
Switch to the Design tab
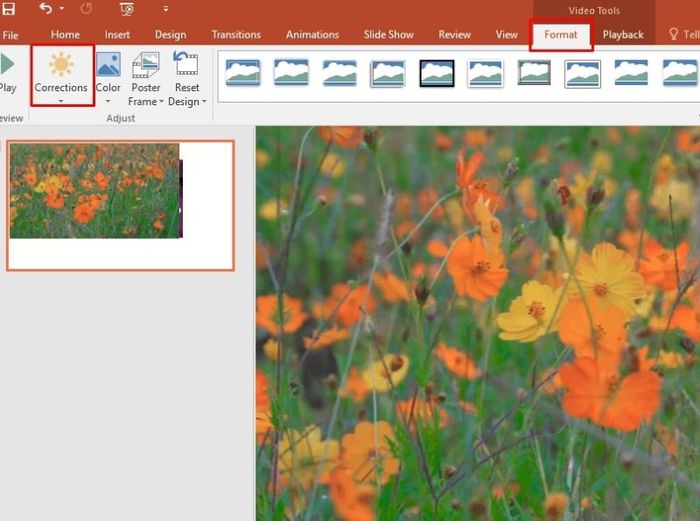point(171,35)
